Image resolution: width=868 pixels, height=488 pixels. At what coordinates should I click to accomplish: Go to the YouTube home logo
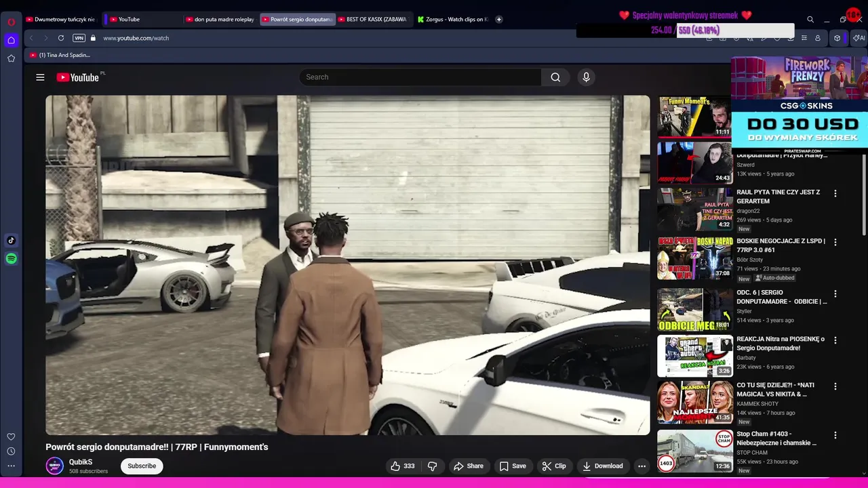click(78, 77)
